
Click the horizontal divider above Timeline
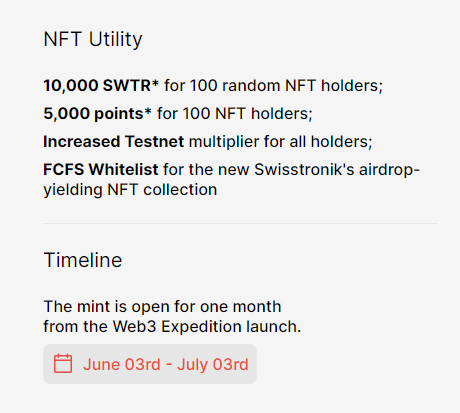click(240, 223)
